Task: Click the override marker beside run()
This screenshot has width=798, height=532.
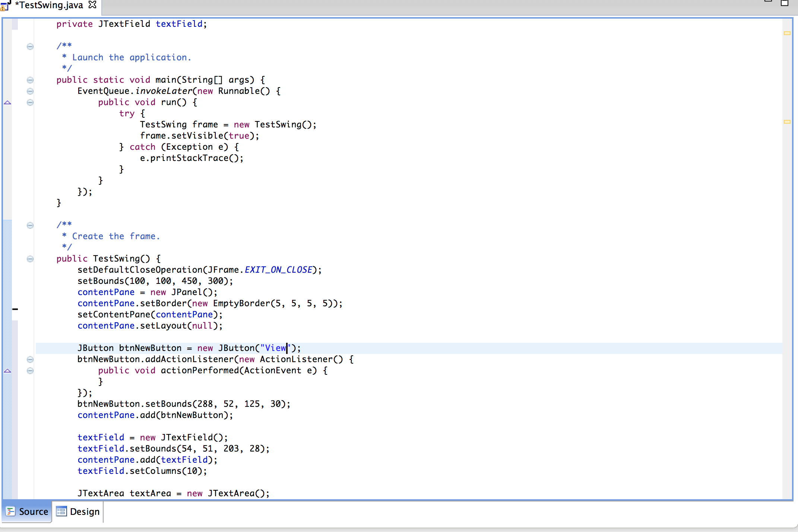Action: pyautogui.click(x=7, y=102)
